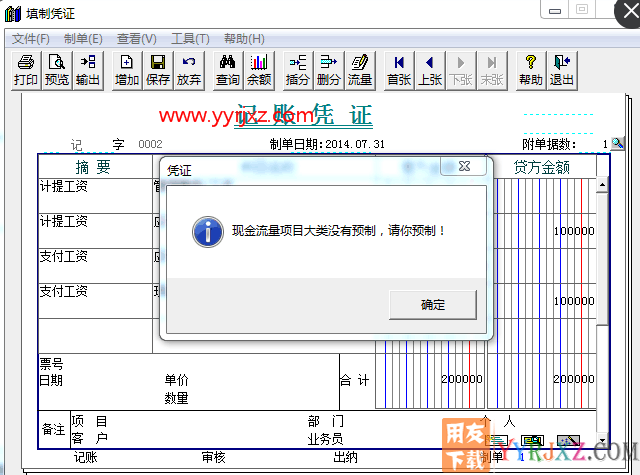This screenshot has width=640, height=475.
Task: Go to first voucher 首张
Action: click(x=399, y=70)
